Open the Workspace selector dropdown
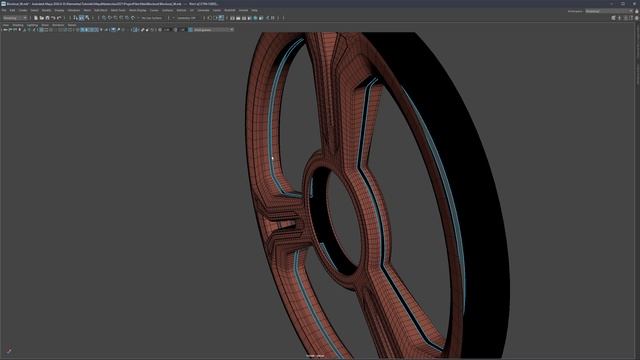 click(609, 11)
